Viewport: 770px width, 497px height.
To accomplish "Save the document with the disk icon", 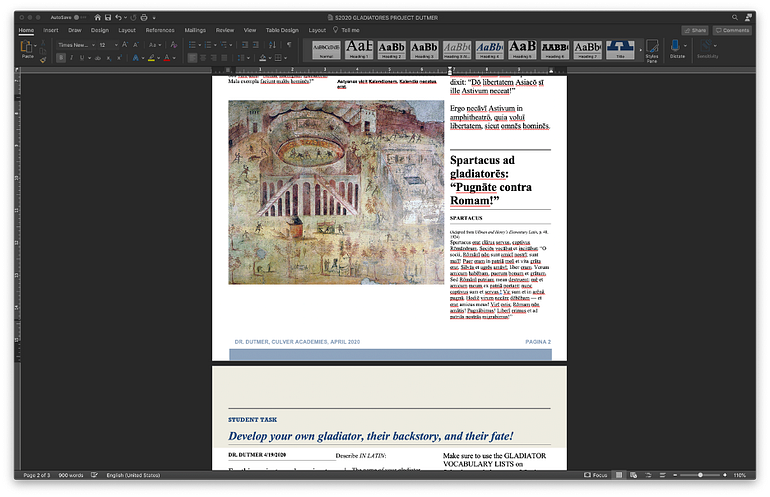I will [108, 17].
